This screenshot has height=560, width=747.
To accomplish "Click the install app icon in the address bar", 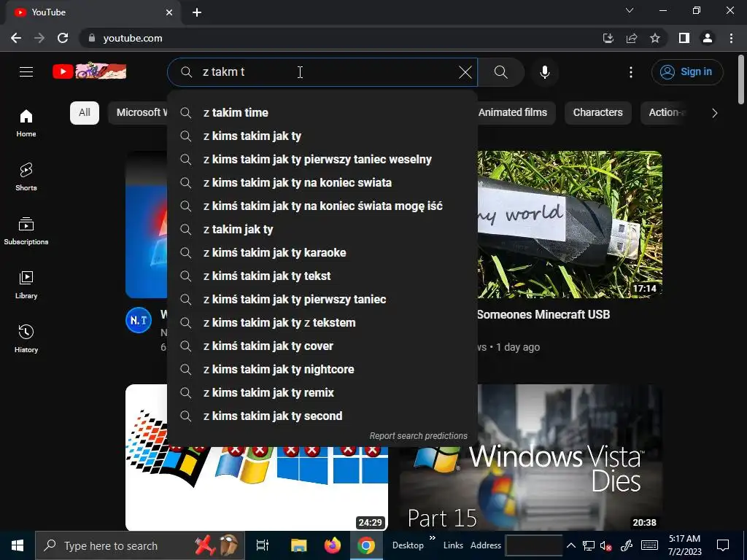I will pos(608,38).
